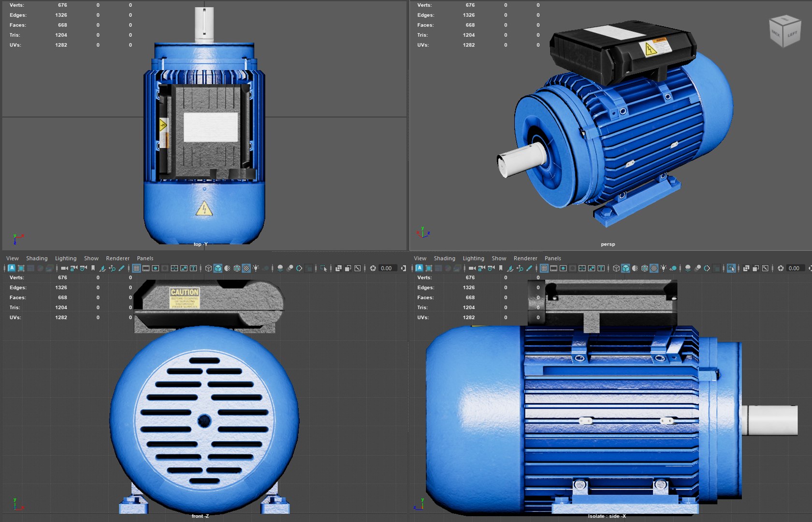The height and width of the screenshot is (522, 812).
Task: Click the Lock Camera icon in left toolbar
Action: [x=73, y=268]
